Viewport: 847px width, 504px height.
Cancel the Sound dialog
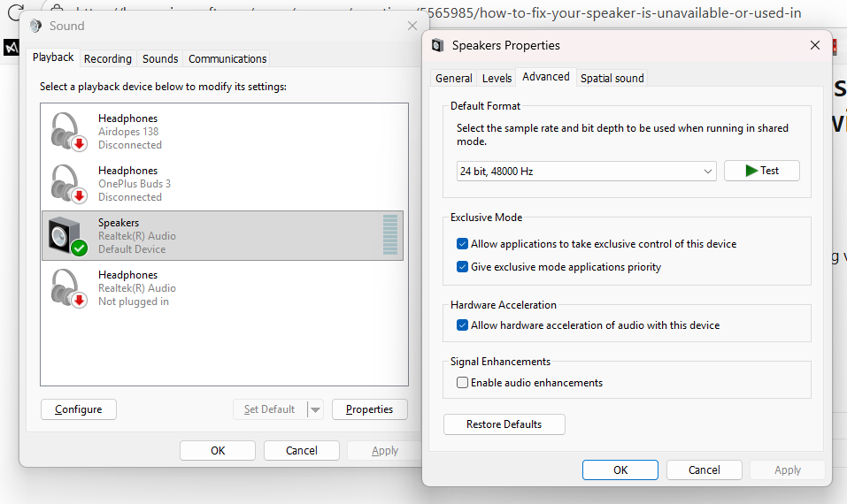coord(302,451)
